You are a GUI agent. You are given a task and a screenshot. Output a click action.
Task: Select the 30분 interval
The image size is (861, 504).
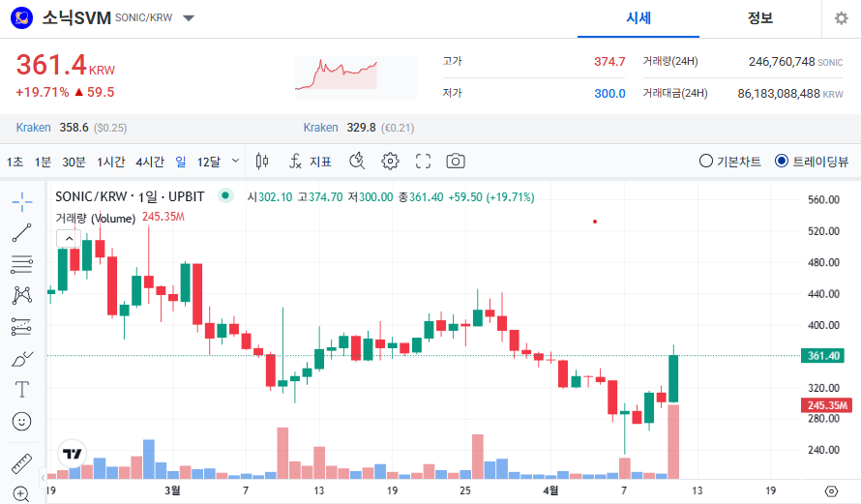(74, 162)
